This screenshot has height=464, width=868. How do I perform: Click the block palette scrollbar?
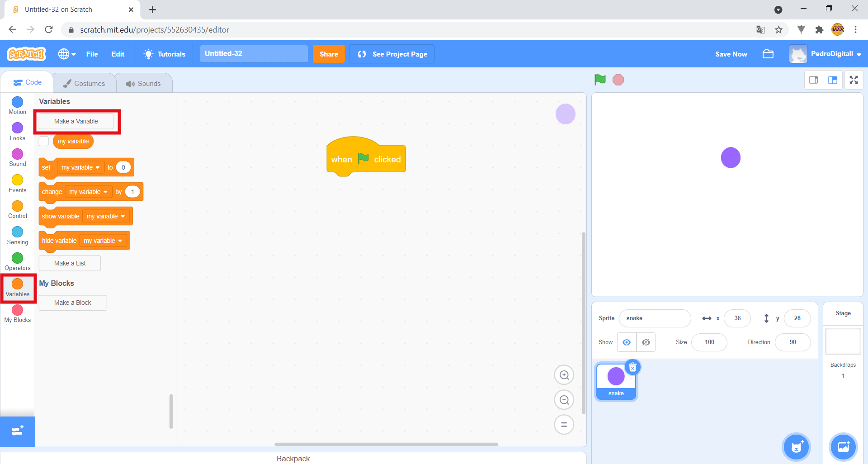tap(171, 411)
